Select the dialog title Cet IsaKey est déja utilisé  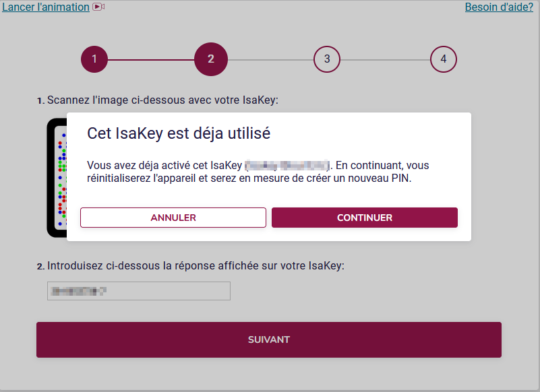[179, 133]
